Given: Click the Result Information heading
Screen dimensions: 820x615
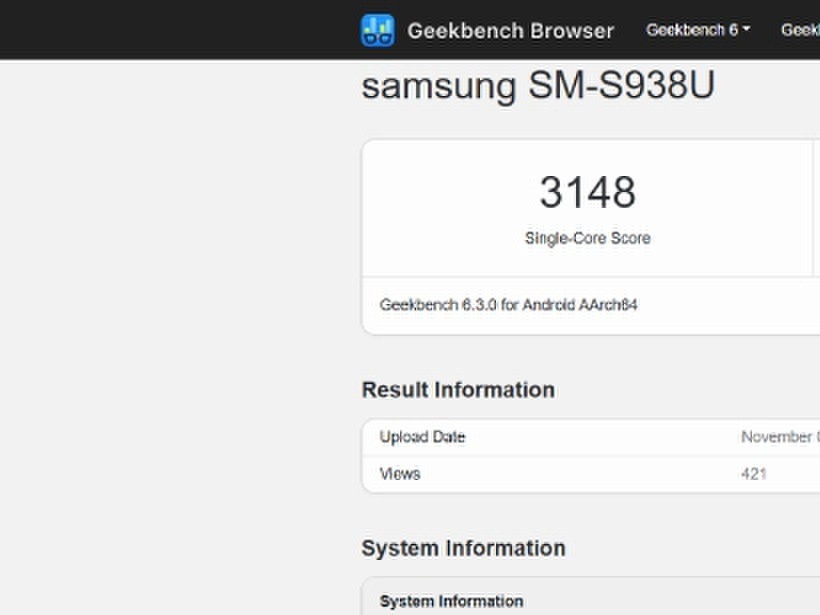Looking at the screenshot, I should [x=458, y=389].
